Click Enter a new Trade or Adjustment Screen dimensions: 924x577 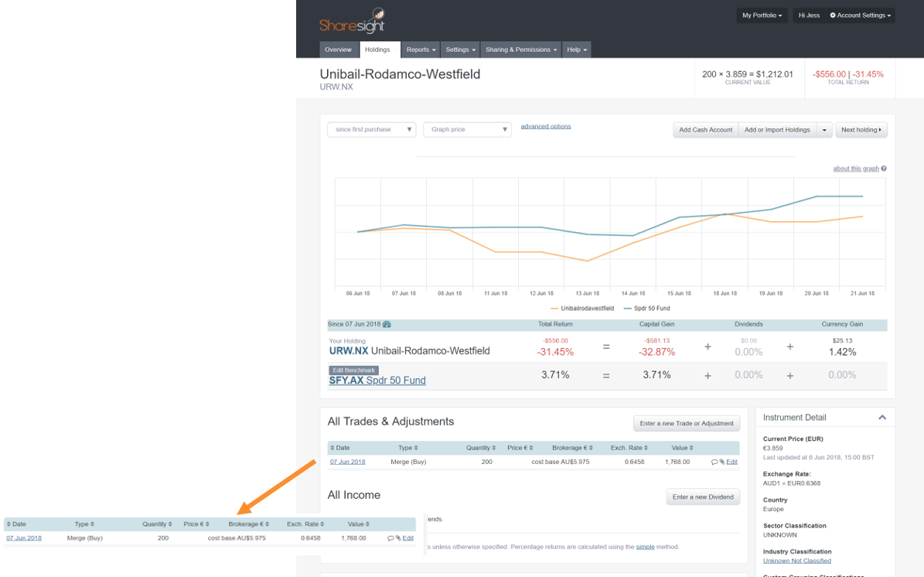[687, 423]
